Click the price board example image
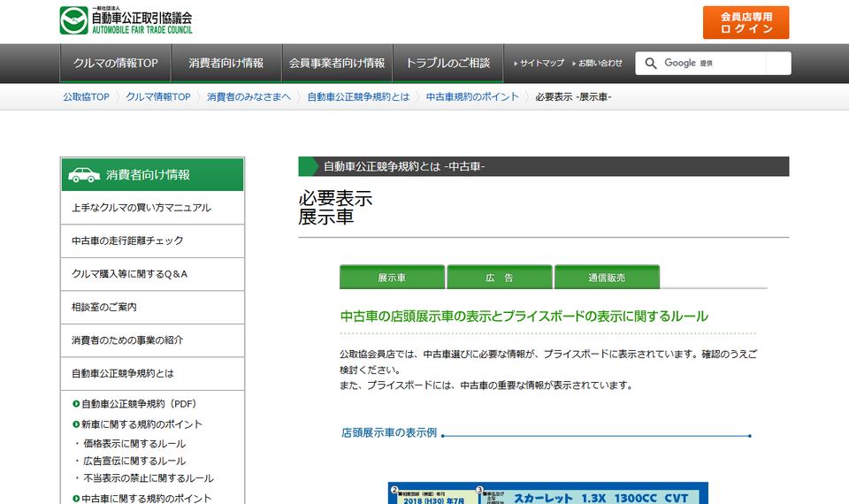The height and width of the screenshot is (504, 849). [x=548, y=493]
